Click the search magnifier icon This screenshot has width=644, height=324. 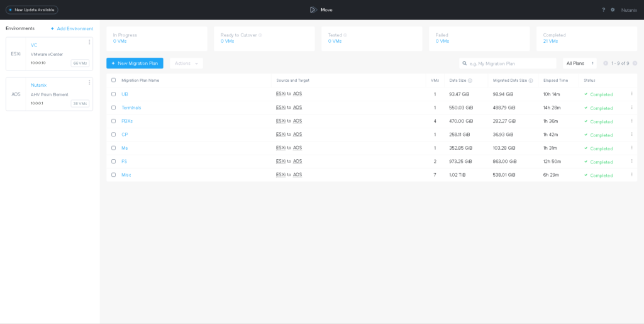[x=465, y=64]
